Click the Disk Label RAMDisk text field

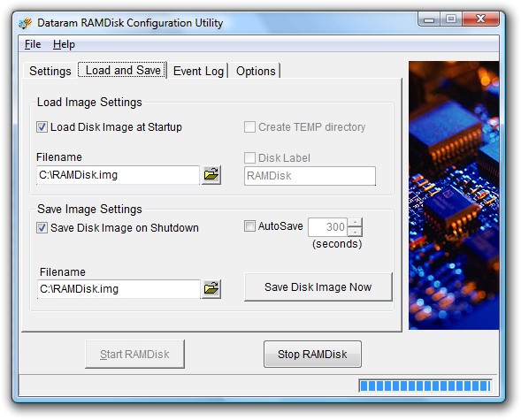(x=310, y=176)
